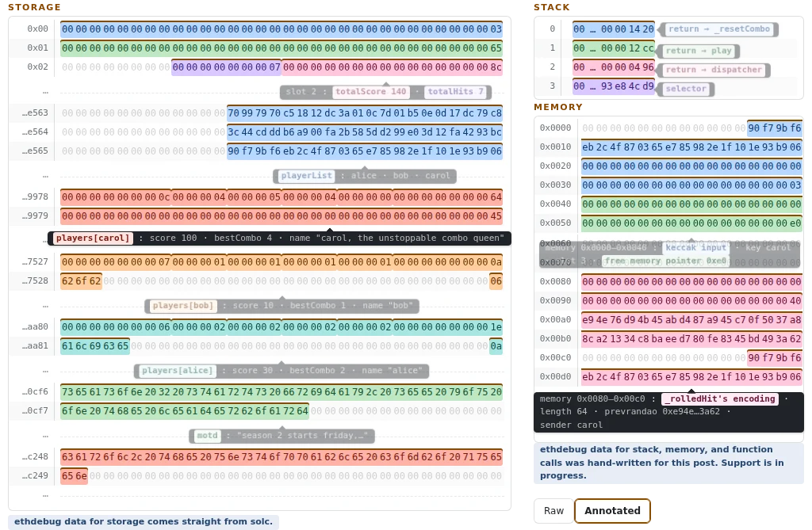Click the totalHits 7 tag

tap(455, 92)
